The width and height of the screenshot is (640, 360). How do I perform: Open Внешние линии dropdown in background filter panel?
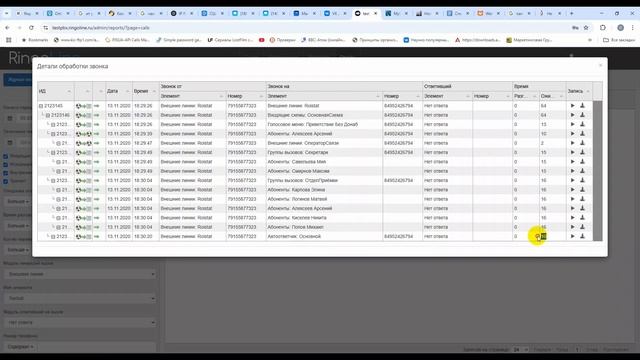pos(80,274)
